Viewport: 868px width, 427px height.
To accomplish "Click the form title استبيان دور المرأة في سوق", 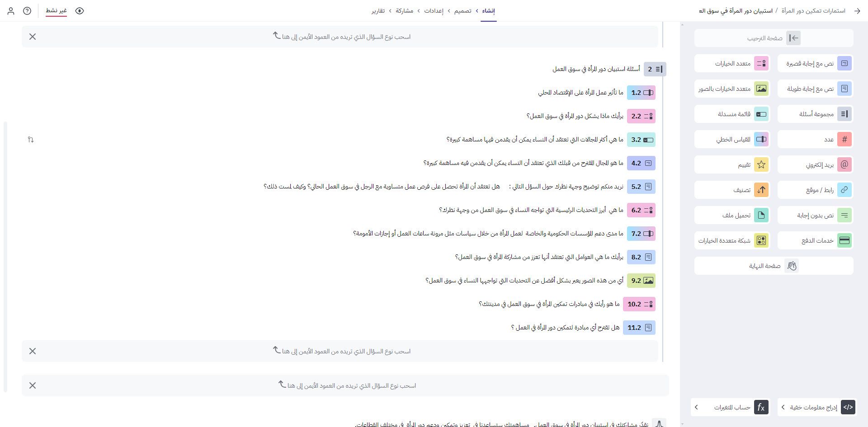I will (x=735, y=11).
